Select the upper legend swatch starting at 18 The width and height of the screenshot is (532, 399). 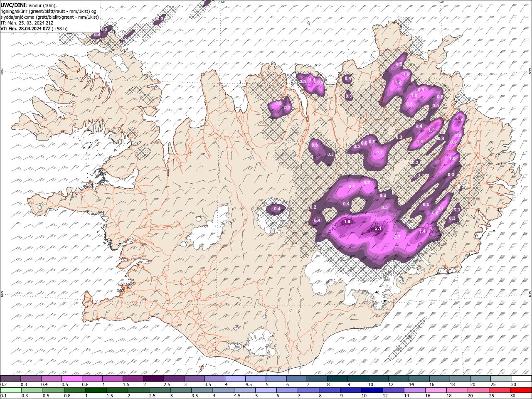point(460,379)
